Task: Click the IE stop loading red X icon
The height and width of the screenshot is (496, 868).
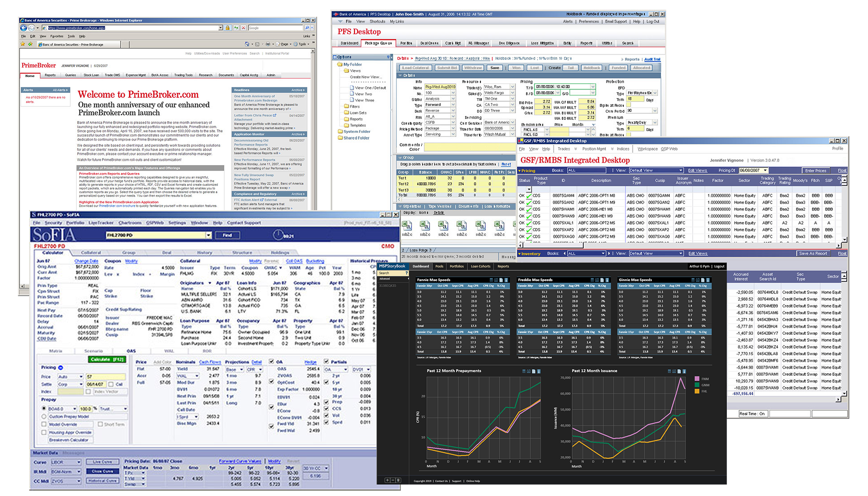Action: tap(243, 28)
